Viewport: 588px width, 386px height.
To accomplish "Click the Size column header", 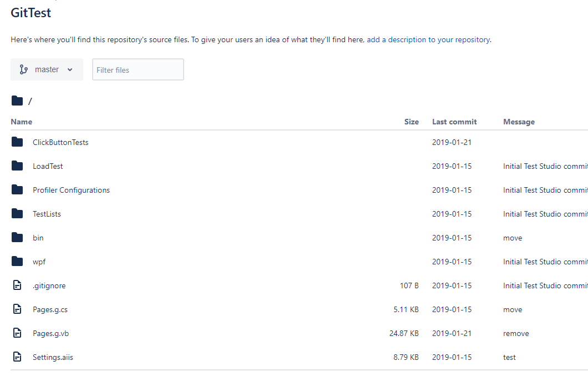I will pyautogui.click(x=411, y=122).
